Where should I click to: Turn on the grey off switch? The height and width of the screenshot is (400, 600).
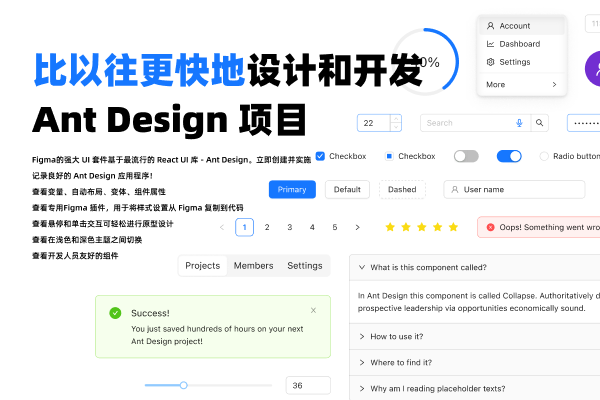(x=466, y=156)
